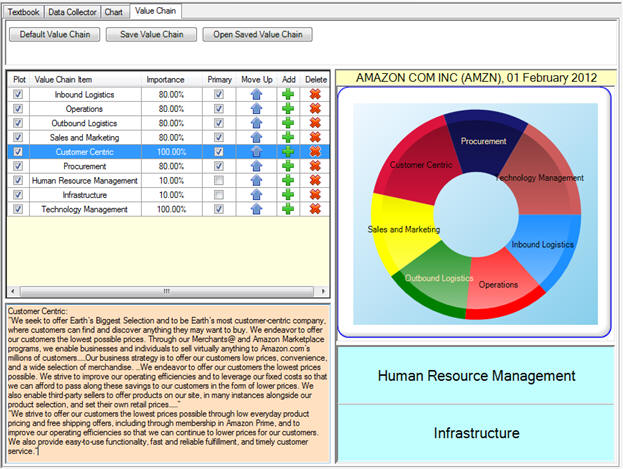623x469 pixels.
Task: Move up the Procurement row
Action: pos(257,166)
